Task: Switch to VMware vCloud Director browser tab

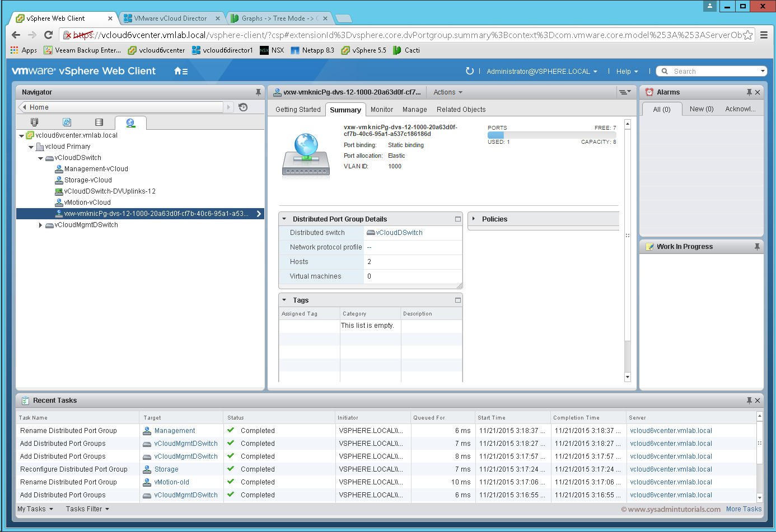Action: (x=170, y=18)
